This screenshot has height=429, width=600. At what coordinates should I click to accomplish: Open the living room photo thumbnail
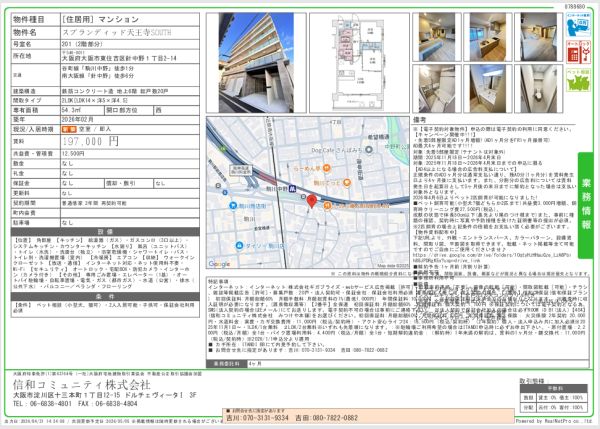[437, 37]
